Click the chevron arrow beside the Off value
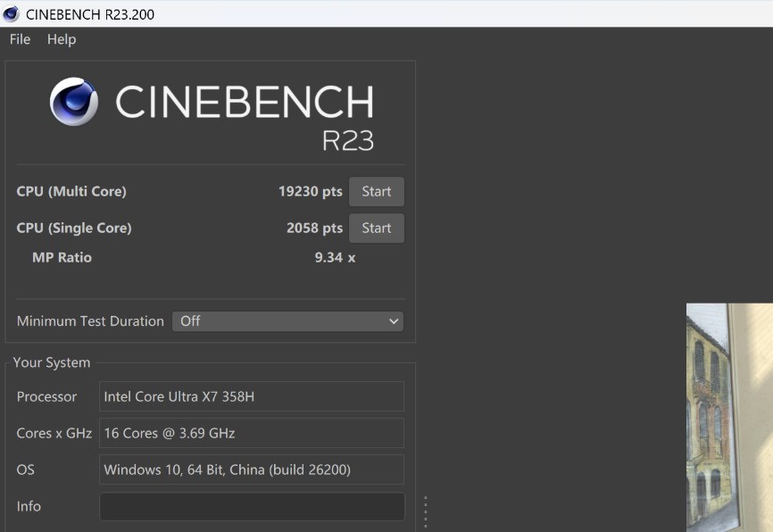The width and height of the screenshot is (773, 532). pos(394,321)
